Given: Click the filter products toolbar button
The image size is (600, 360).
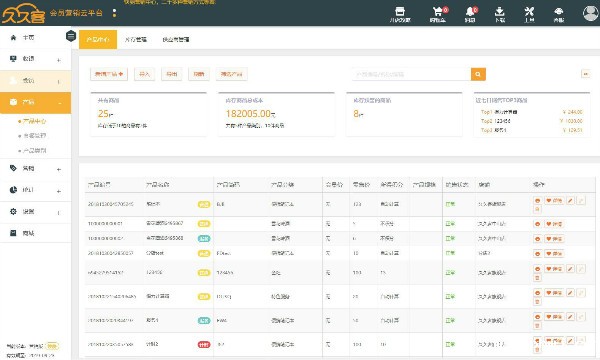Looking at the screenshot, I should click(232, 74).
